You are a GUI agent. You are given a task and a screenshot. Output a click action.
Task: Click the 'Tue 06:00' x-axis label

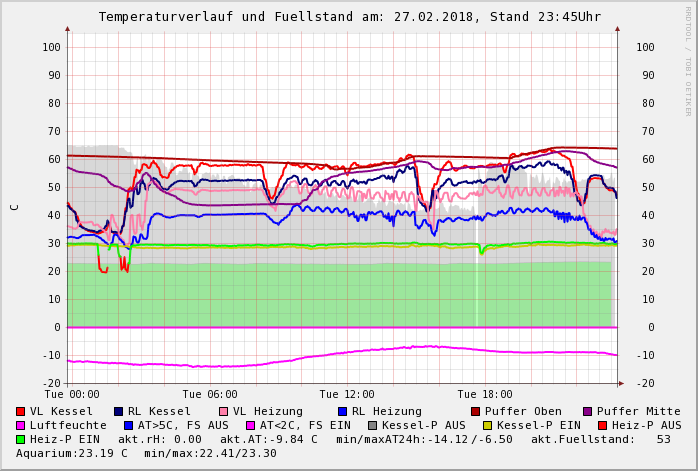click(210, 394)
